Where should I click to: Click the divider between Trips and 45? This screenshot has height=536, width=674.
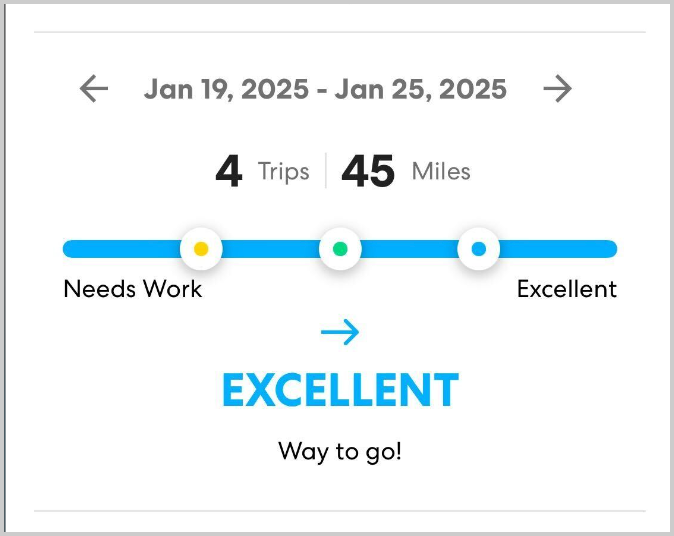(325, 172)
